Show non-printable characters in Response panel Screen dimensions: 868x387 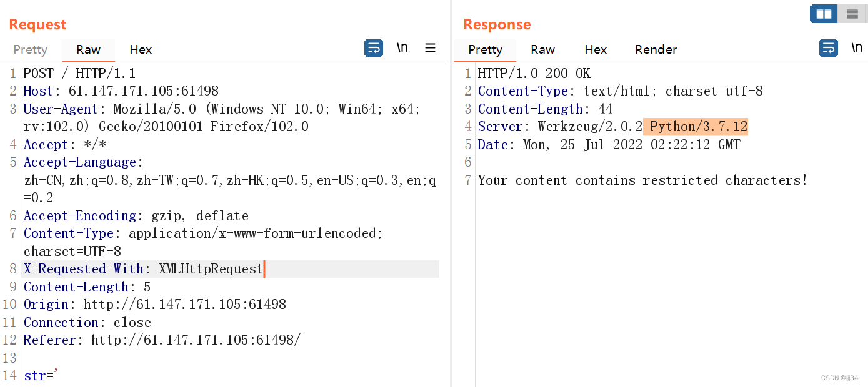coord(857,48)
